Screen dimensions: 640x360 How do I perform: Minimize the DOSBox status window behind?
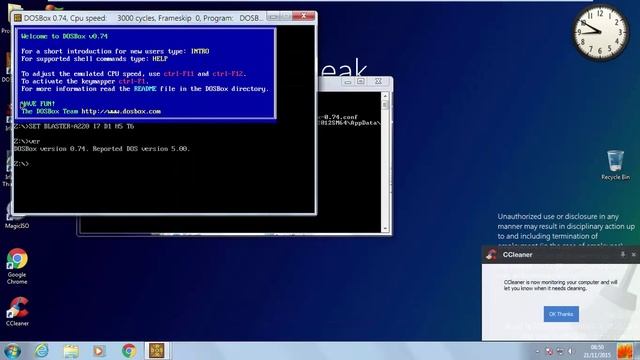(x=347, y=82)
